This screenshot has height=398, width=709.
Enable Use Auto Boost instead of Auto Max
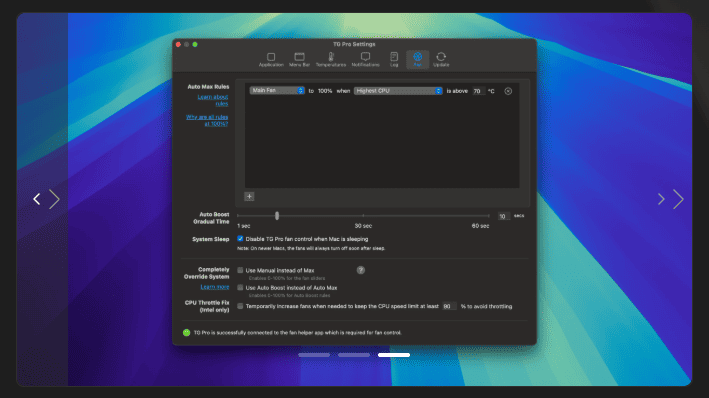point(240,288)
